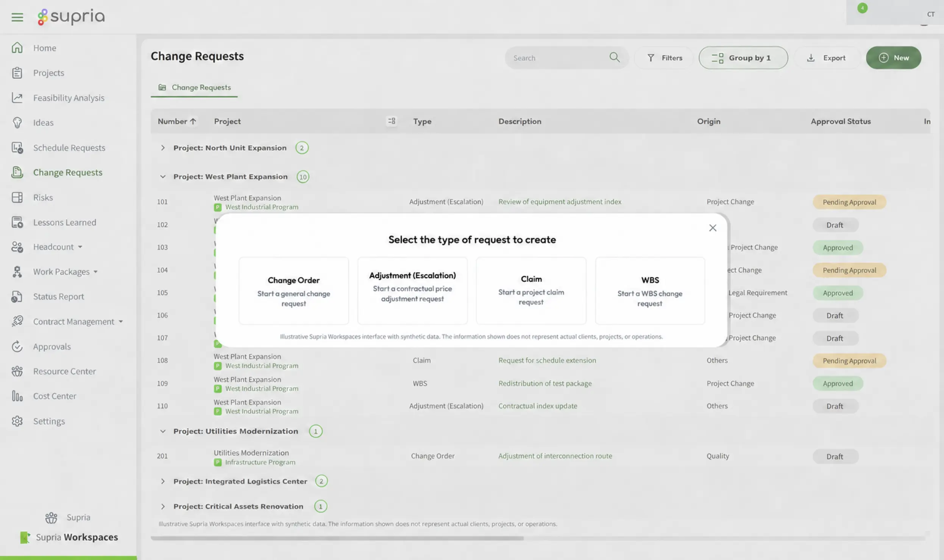Click the New button
The width and height of the screenshot is (944, 560).
(893, 58)
